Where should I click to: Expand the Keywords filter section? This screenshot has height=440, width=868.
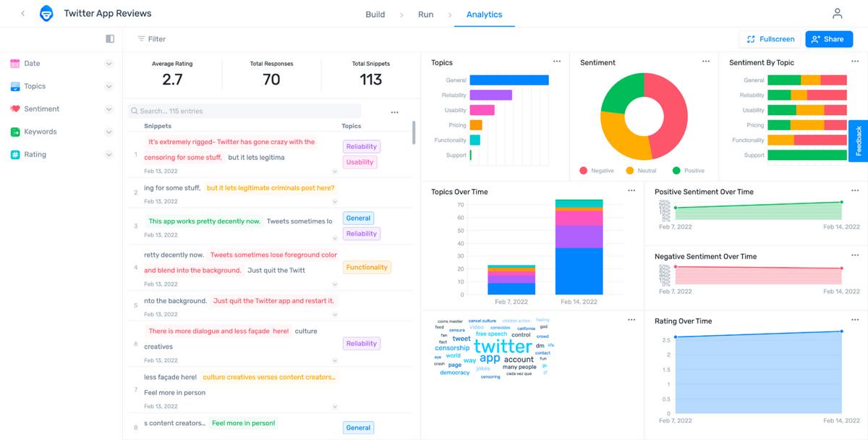(61, 132)
